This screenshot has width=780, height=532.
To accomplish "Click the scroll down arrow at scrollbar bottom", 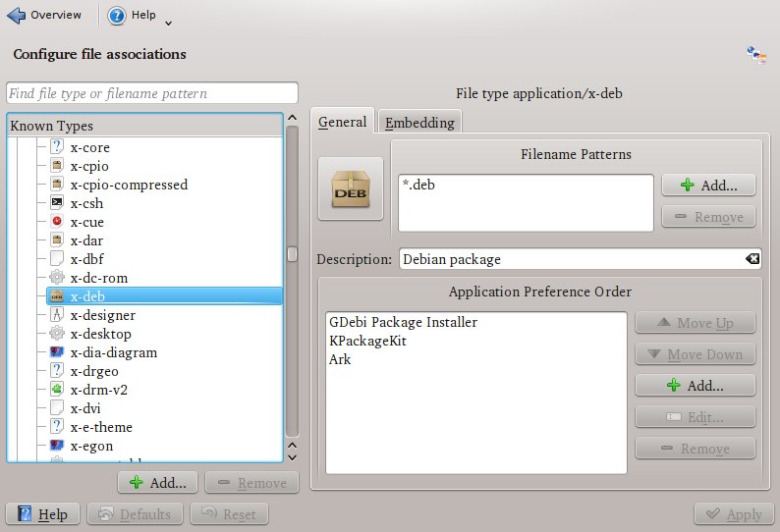I will tap(293, 457).
